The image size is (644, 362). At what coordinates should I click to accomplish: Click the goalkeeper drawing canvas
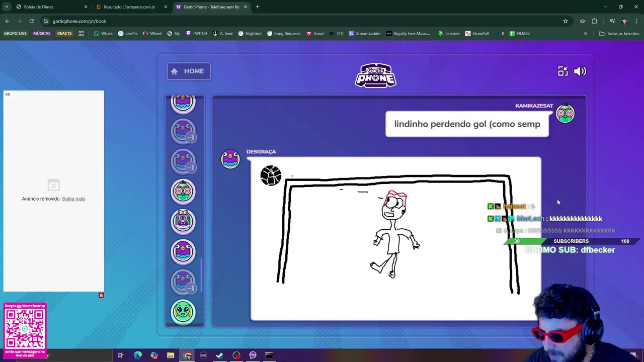[396, 239]
